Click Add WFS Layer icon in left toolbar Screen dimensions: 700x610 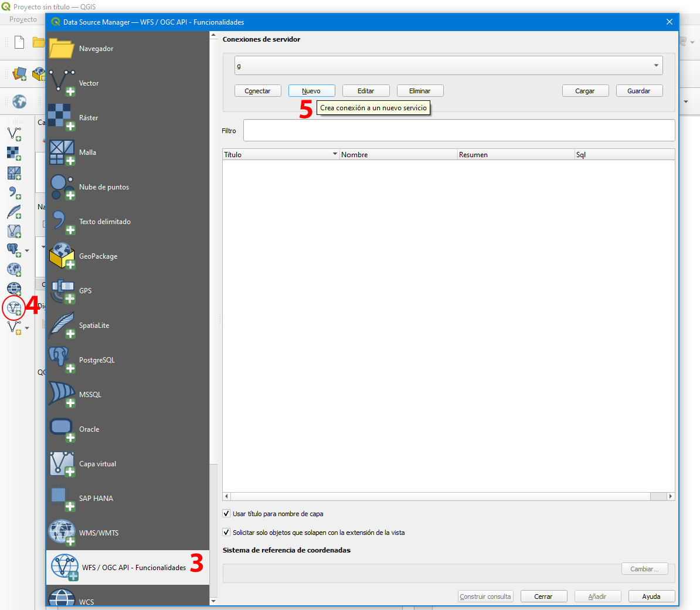tap(14, 308)
